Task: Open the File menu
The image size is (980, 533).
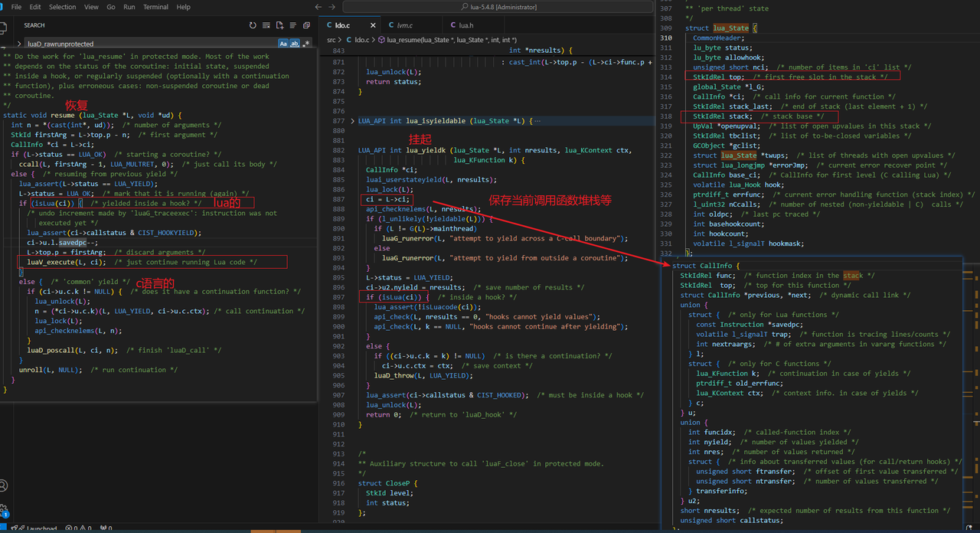Action: pos(16,7)
